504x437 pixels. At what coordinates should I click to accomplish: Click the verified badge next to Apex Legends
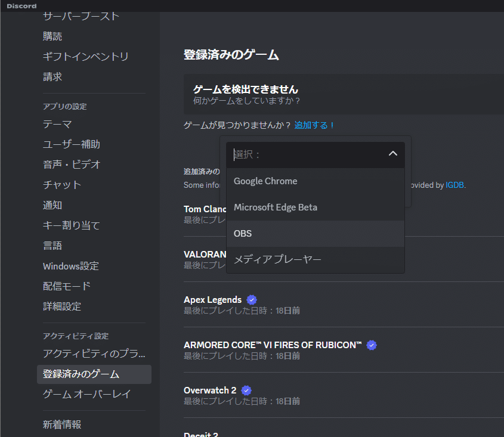tap(252, 300)
